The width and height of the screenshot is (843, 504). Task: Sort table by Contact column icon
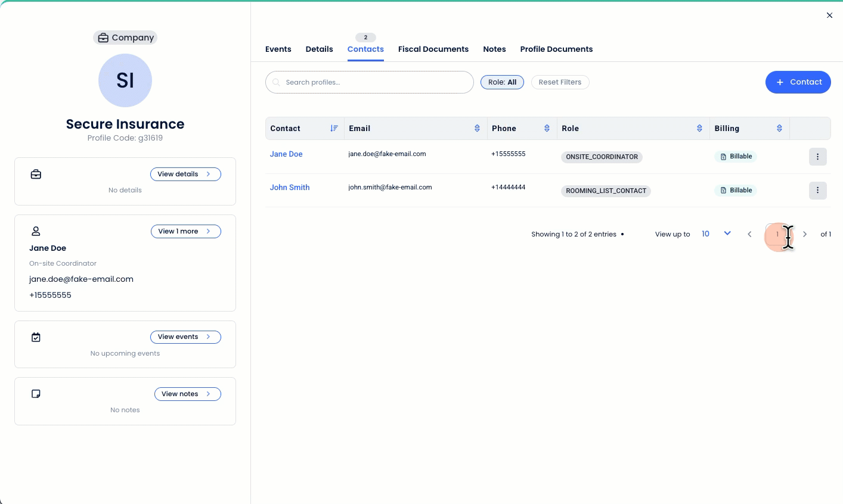pyautogui.click(x=334, y=128)
